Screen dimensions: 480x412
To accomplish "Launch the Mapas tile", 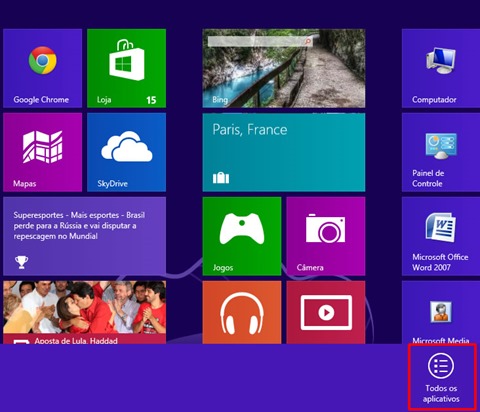I will click(x=42, y=152).
